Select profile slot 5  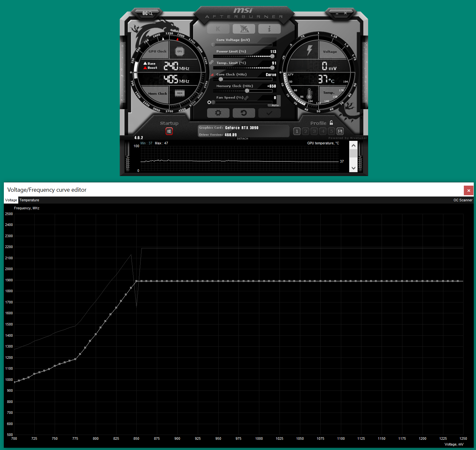tap(331, 131)
